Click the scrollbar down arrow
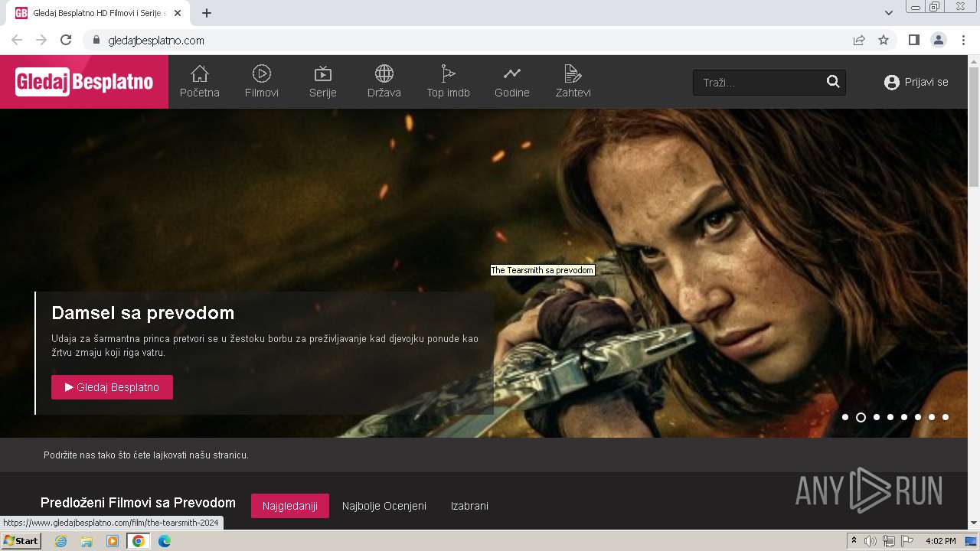The image size is (980, 551). [x=974, y=523]
